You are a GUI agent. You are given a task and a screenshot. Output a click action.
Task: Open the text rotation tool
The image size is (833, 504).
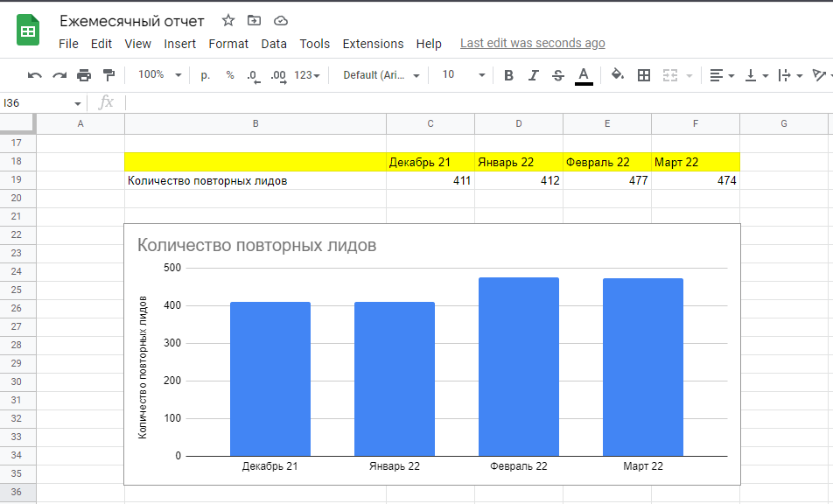819,75
